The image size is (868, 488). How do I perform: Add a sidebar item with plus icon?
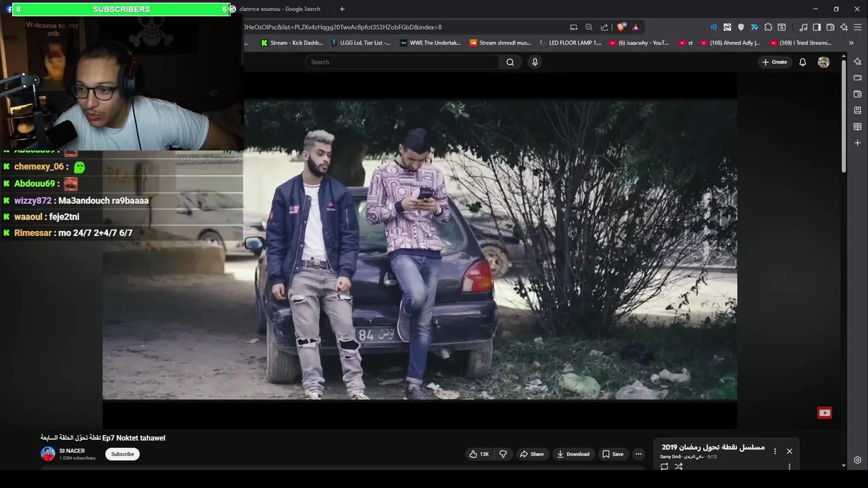[x=857, y=143]
